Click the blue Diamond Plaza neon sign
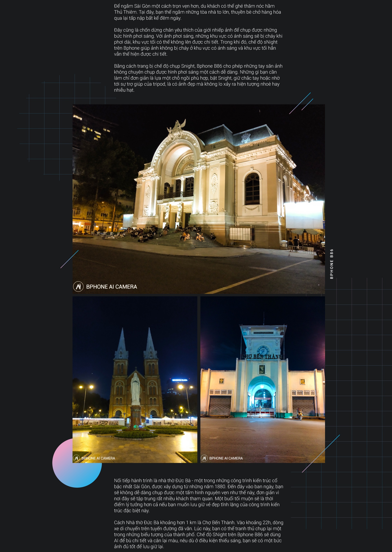This screenshot has height=552, width=392. coord(180,380)
